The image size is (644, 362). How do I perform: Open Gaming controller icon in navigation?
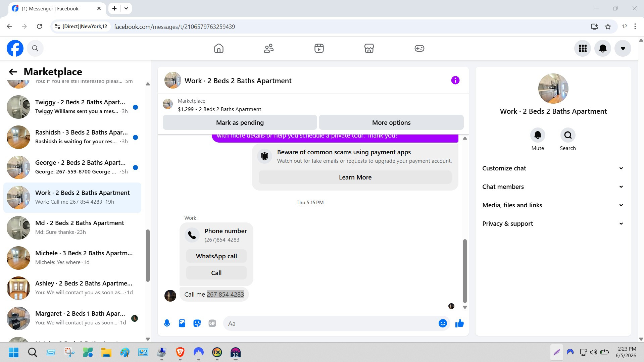(x=419, y=48)
